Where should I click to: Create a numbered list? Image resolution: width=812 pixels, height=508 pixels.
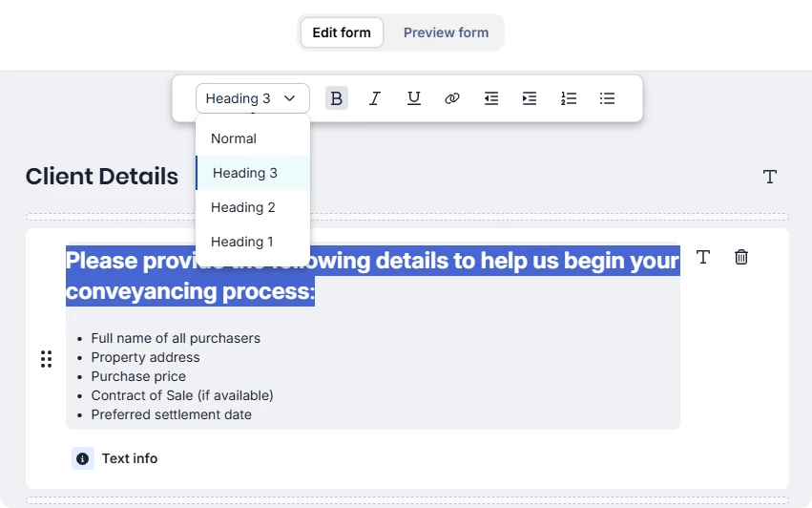click(568, 98)
